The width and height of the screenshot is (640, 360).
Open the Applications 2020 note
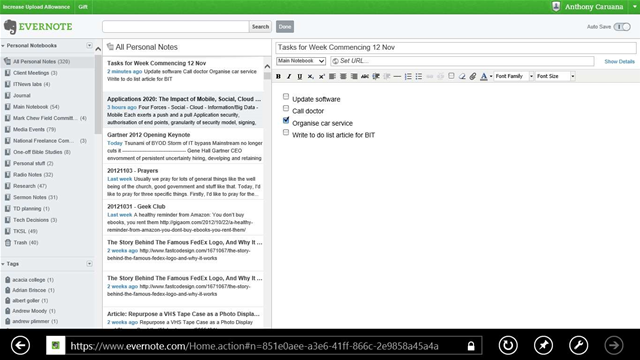pos(183,110)
